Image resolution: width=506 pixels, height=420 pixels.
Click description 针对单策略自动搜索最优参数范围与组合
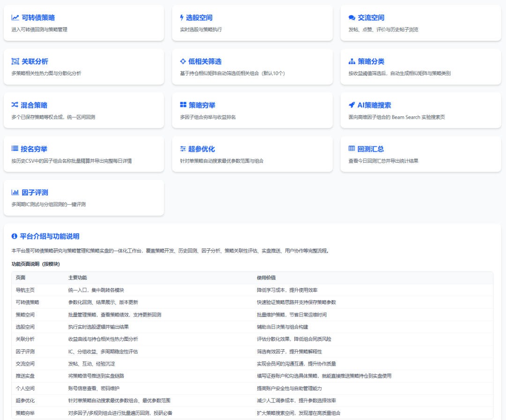pyautogui.click(x=222, y=161)
